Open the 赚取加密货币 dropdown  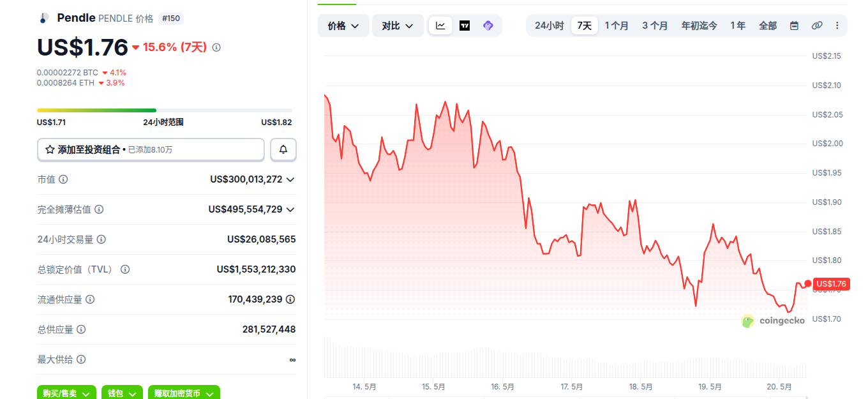tap(184, 393)
